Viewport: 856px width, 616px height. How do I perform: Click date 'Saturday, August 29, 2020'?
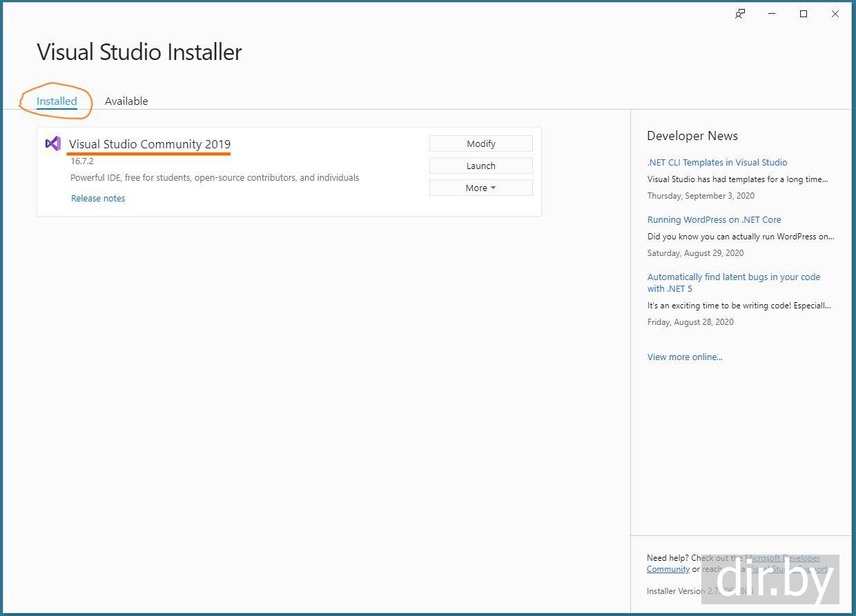695,252
